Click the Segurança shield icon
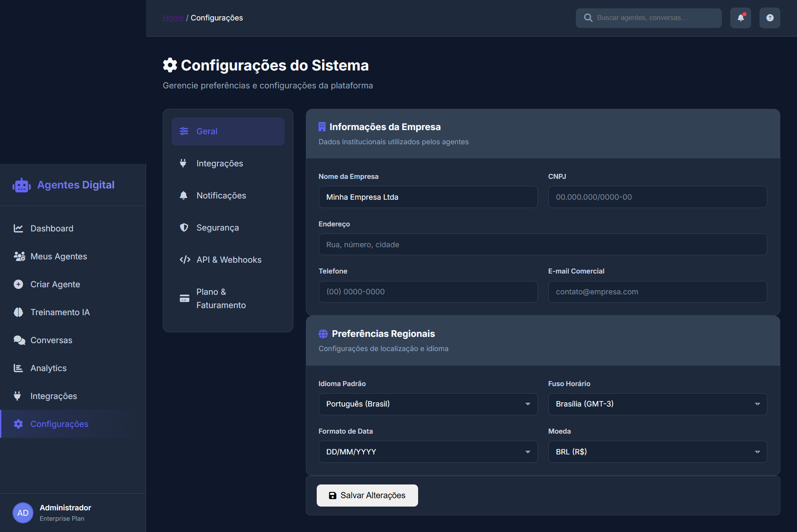The height and width of the screenshot is (532, 797). click(x=184, y=228)
